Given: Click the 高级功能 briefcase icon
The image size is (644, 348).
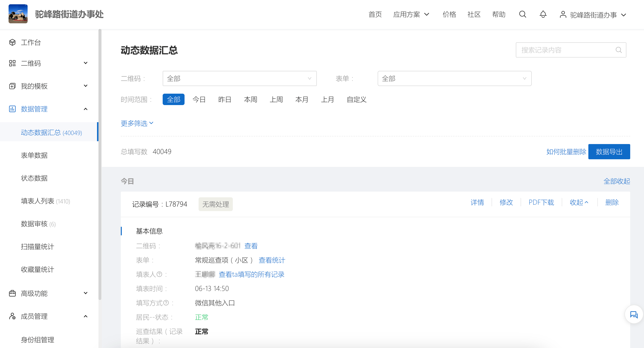Looking at the screenshot, I should [12, 293].
